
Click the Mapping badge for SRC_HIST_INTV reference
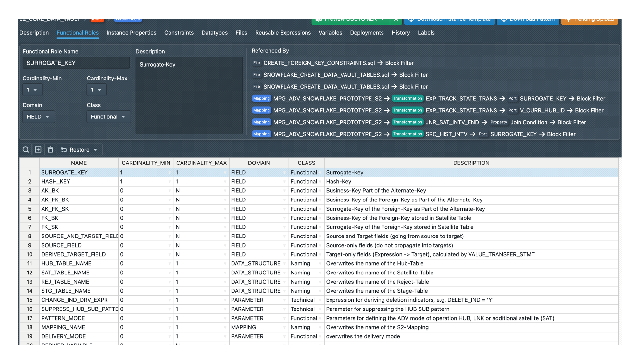[261, 134]
